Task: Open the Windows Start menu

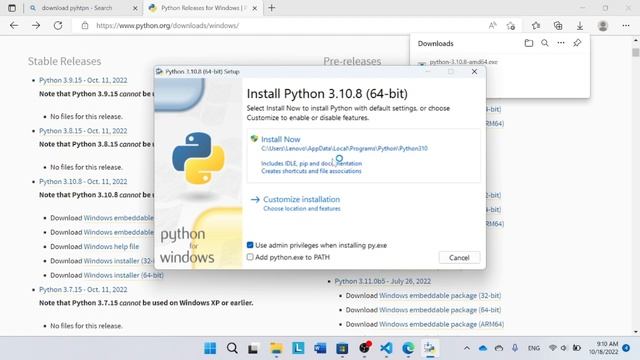Action: coord(210,348)
